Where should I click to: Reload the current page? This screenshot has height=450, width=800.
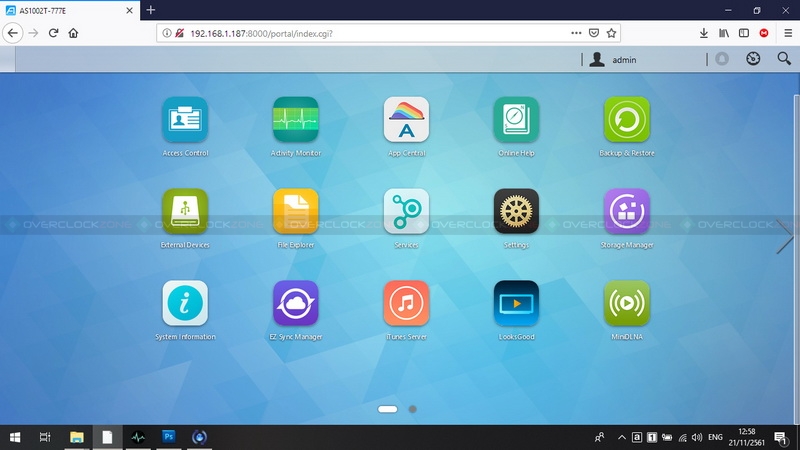pos(53,33)
